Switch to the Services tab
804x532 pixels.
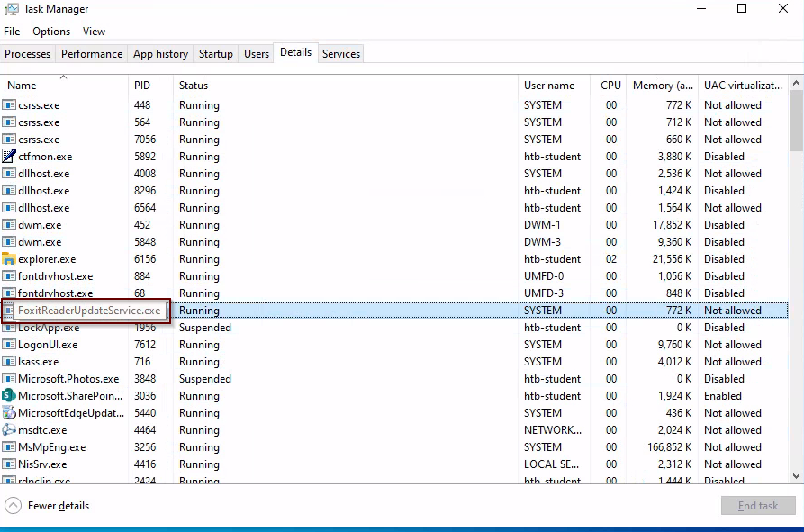pyautogui.click(x=341, y=54)
